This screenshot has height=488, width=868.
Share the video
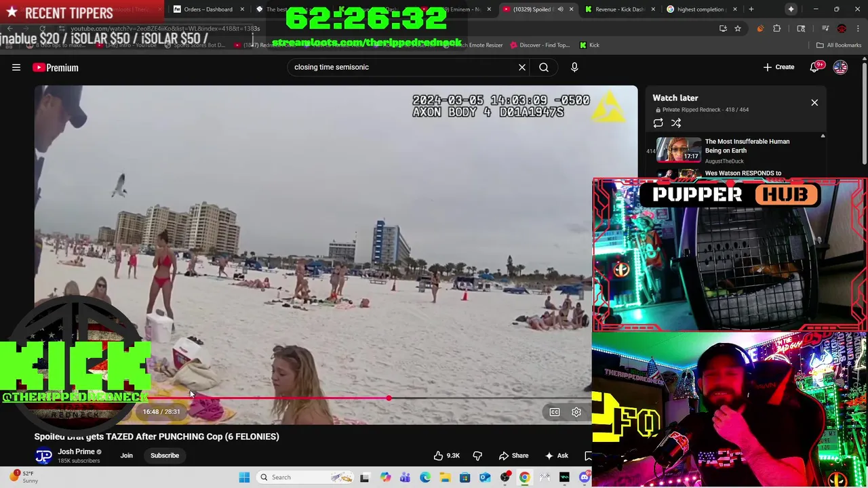[513, 455]
